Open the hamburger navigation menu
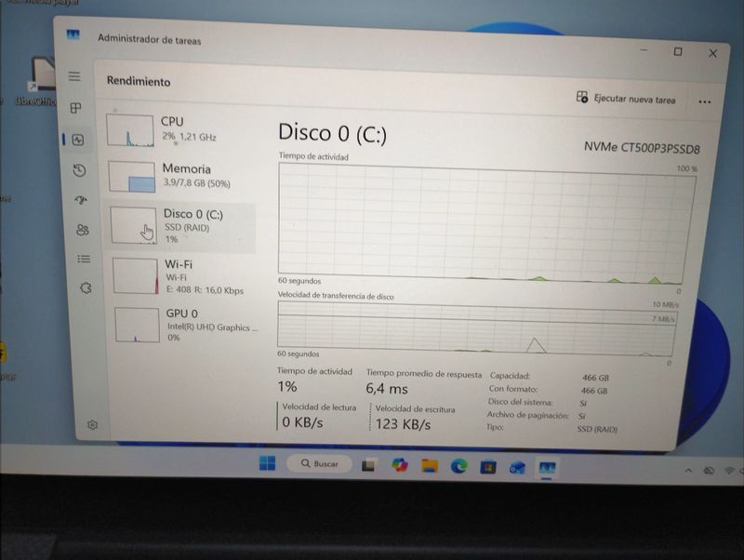The image size is (744, 560). 74,76
